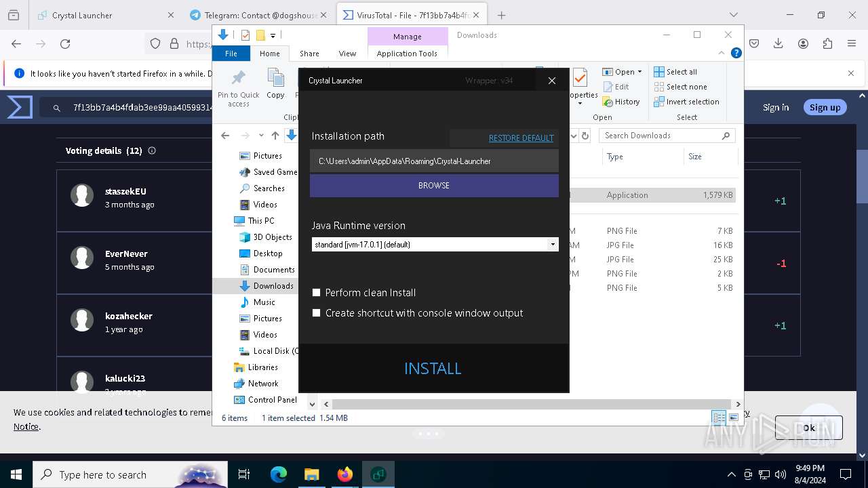Viewport: 868px width, 488px height.
Task: Open a new Firefox tab
Action: pos(501,15)
